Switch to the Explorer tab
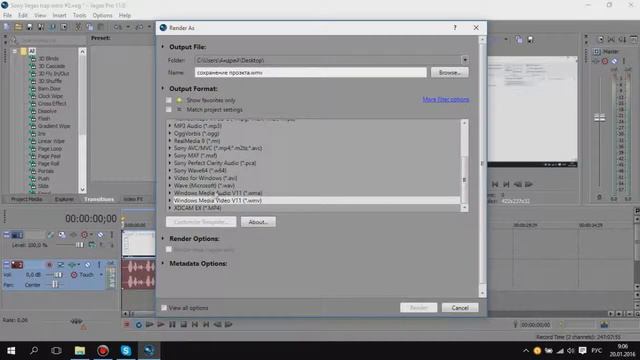 point(64,199)
